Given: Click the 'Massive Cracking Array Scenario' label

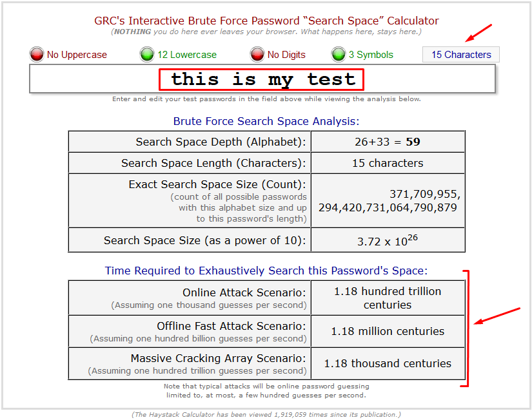Looking at the screenshot, I should [x=219, y=358].
